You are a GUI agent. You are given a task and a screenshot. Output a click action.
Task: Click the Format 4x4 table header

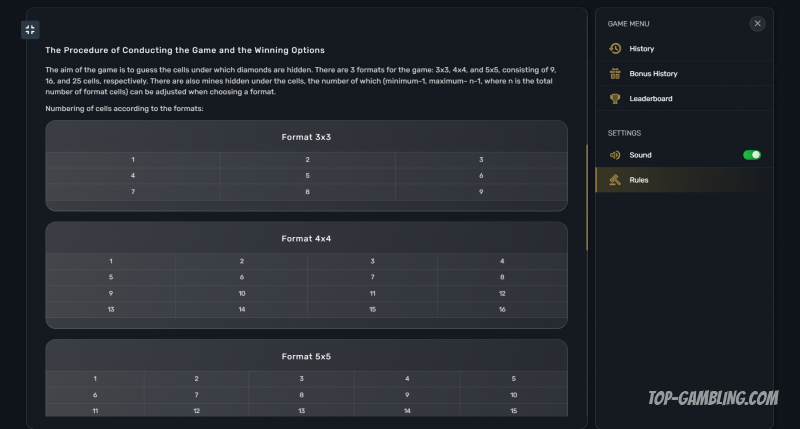[x=306, y=239]
